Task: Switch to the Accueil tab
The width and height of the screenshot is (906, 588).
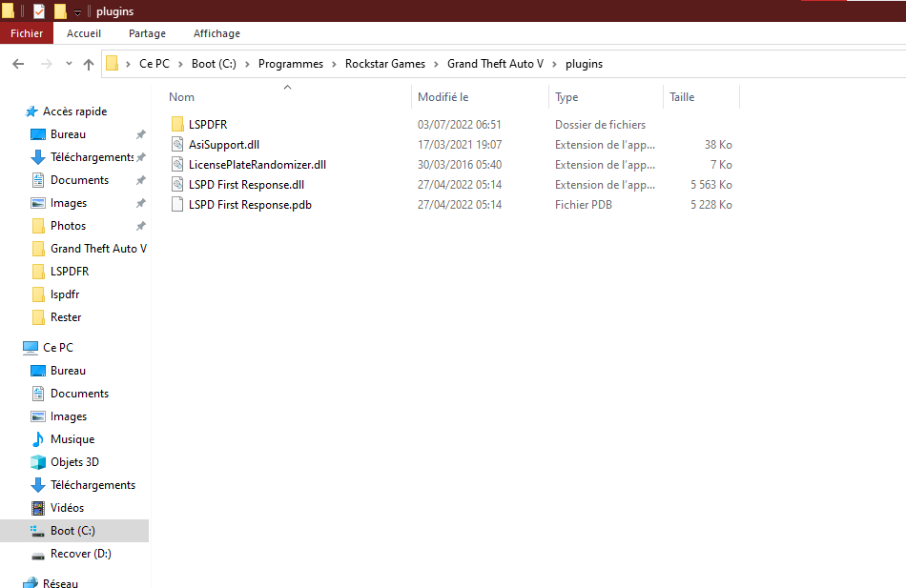Action: click(84, 33)
